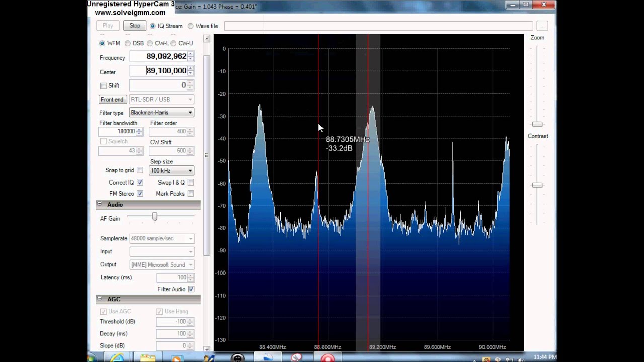Click the settings panel scrollbar thumb

(x=207, y=155)
